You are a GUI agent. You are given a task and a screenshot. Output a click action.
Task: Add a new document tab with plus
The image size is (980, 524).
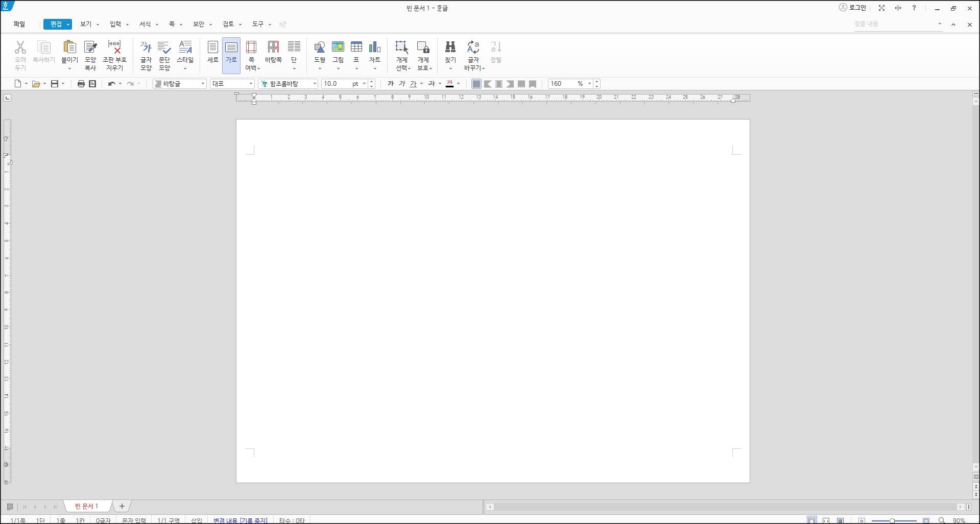point(122,506)
